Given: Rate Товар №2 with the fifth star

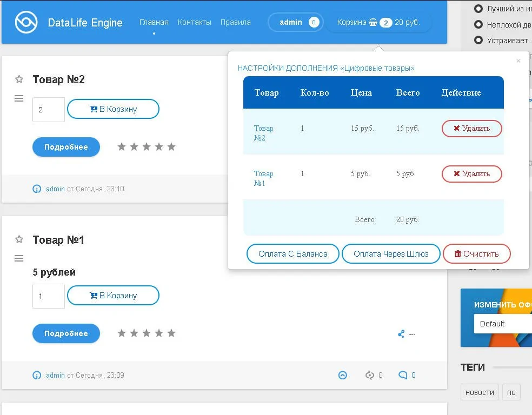Looking at the screenshot, I should 171,147.
